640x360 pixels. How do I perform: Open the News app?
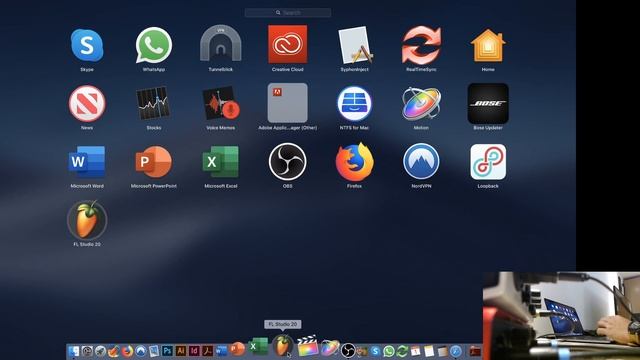(87, 103)
